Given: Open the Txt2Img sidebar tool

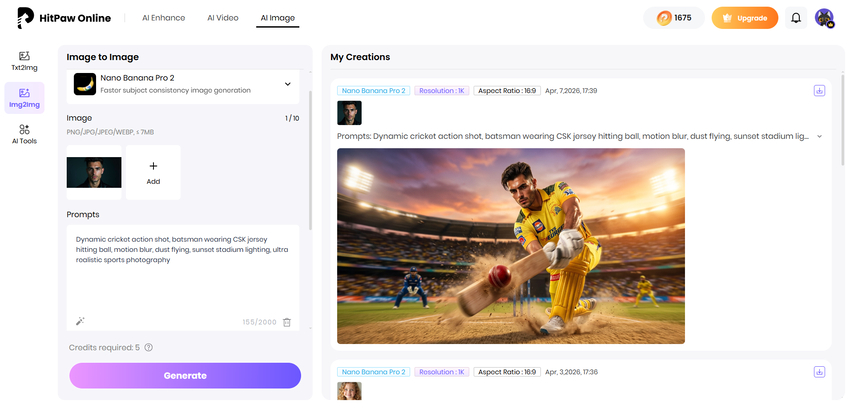Looking at the screenshot, I should 24,62.
